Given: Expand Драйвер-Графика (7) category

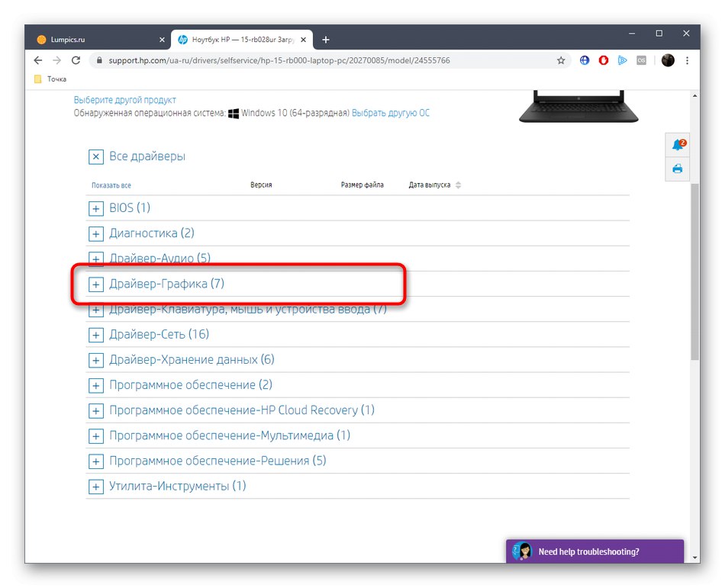Looking at the screenshot, I should (95, 284).
